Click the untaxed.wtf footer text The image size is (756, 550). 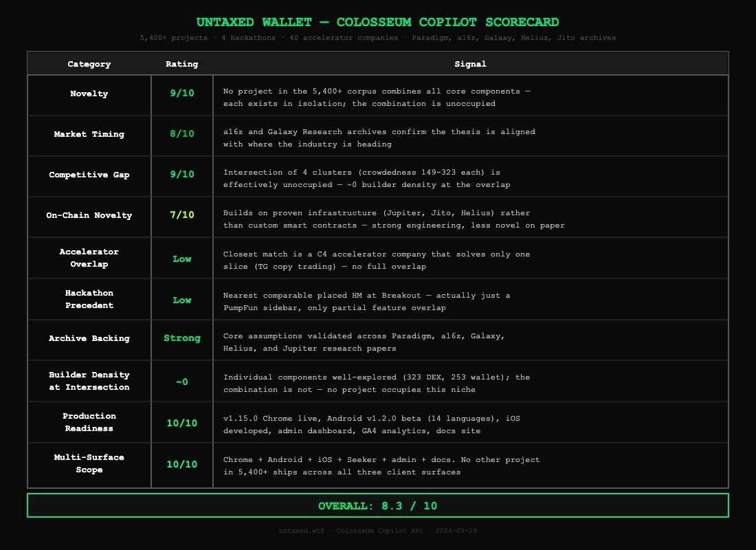tap(377, 531)
